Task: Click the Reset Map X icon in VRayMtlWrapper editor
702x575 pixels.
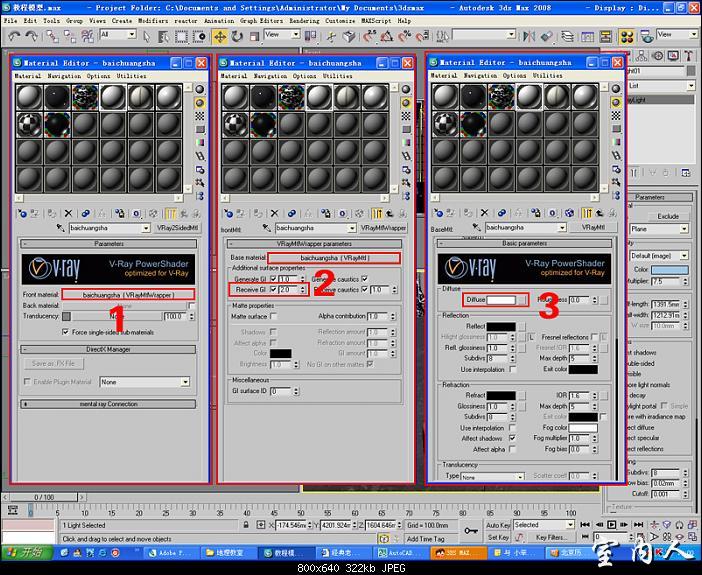Action: [x=274, y=214]
